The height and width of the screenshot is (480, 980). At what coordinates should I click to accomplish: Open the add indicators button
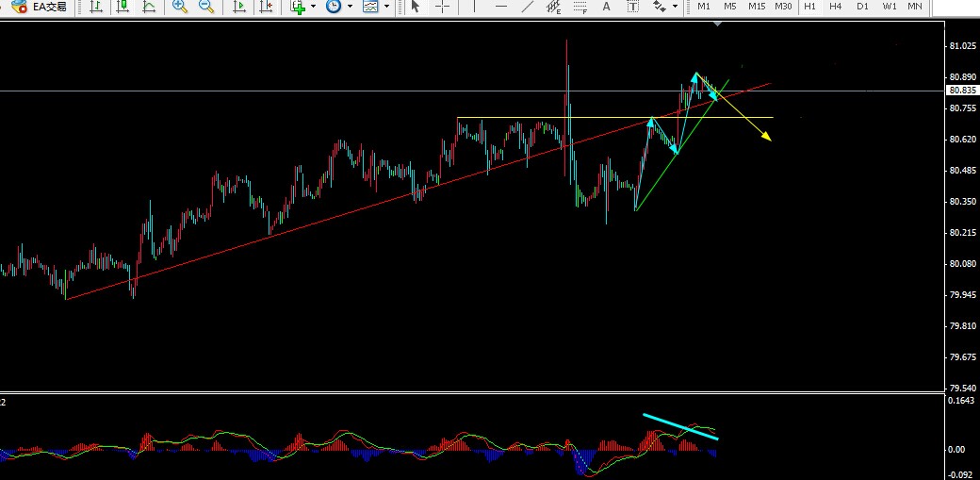click(298, 7)
